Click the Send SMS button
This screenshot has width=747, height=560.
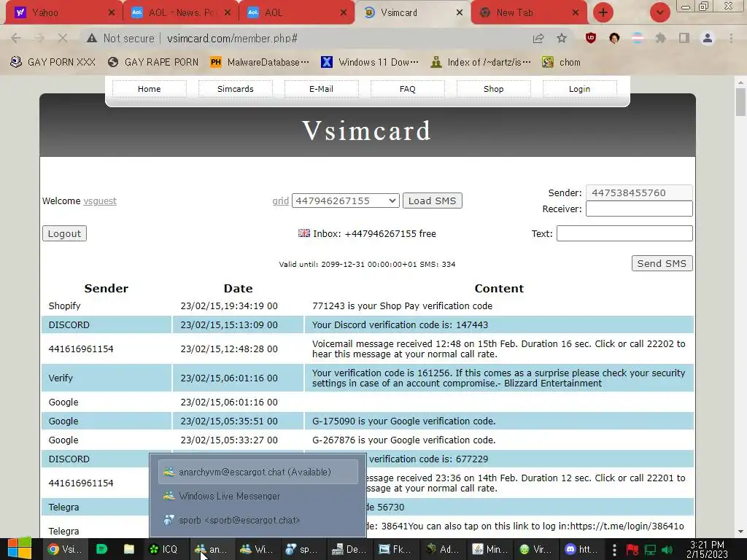(x=662, y=263)
